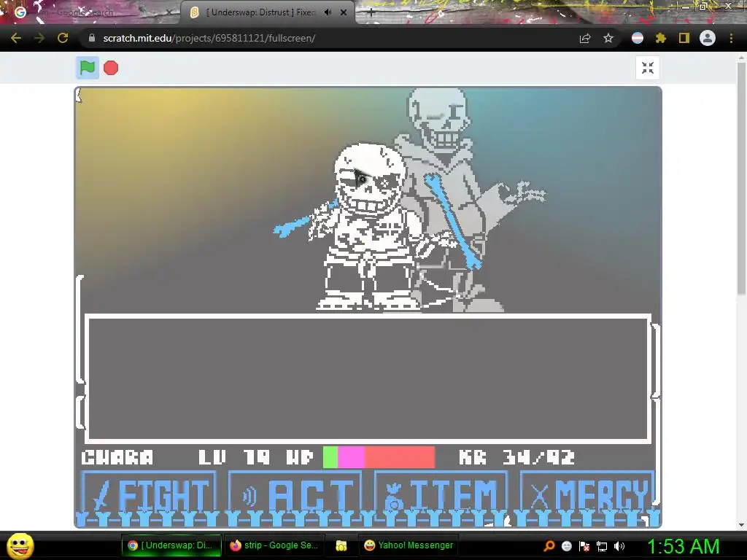Open the Chrome profile avatar

click(708, 38)
